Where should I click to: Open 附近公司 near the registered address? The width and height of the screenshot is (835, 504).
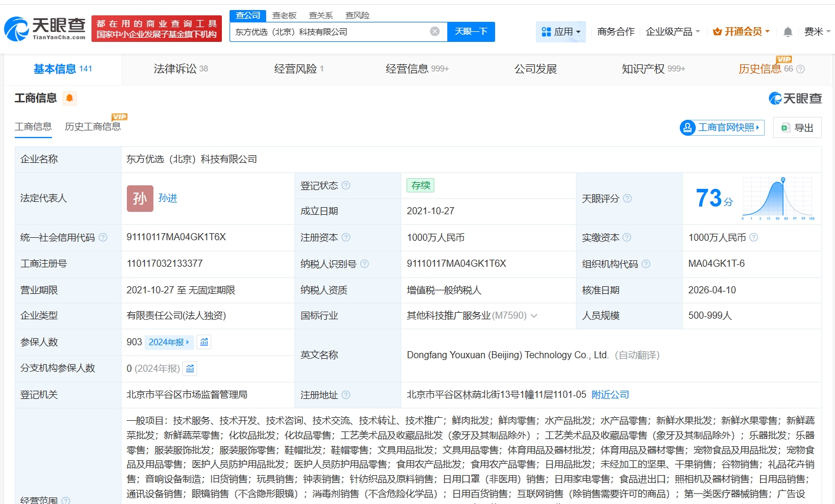pos(610,394)
